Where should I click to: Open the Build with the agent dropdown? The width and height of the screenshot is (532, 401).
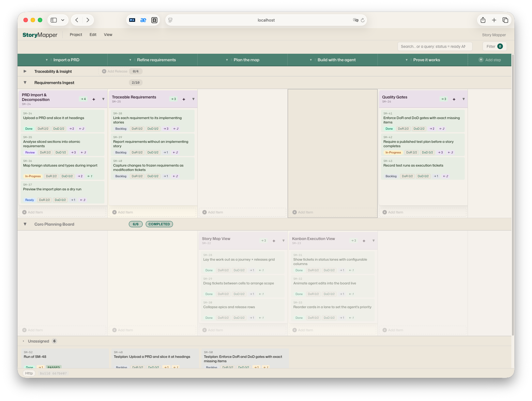pos(311,60)
